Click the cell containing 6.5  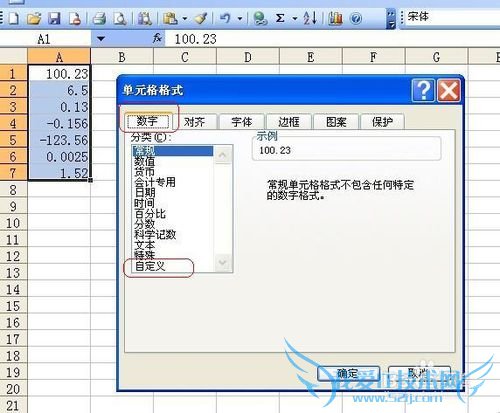coord(59,90)
